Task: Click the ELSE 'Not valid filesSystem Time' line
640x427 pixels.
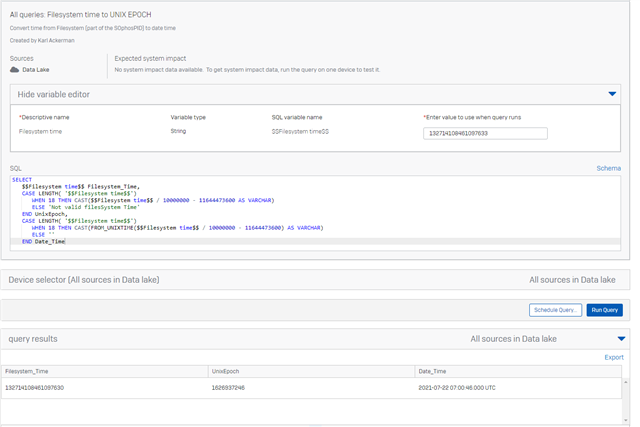Action: click(86, 207)
